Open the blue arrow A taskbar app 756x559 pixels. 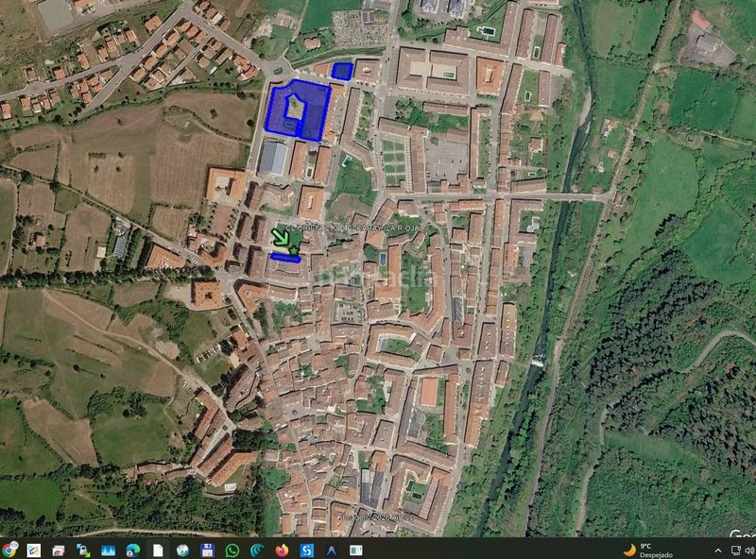332,550
